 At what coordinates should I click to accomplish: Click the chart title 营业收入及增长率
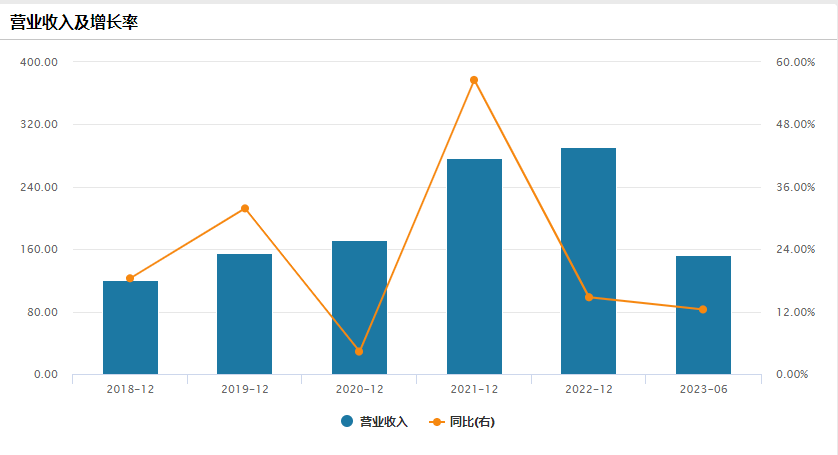74,22
